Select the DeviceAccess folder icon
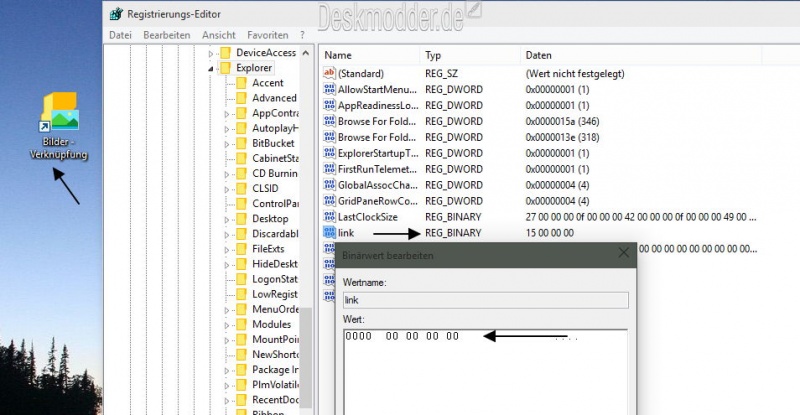This screenshot has height=415, width=800. point(226,53)
